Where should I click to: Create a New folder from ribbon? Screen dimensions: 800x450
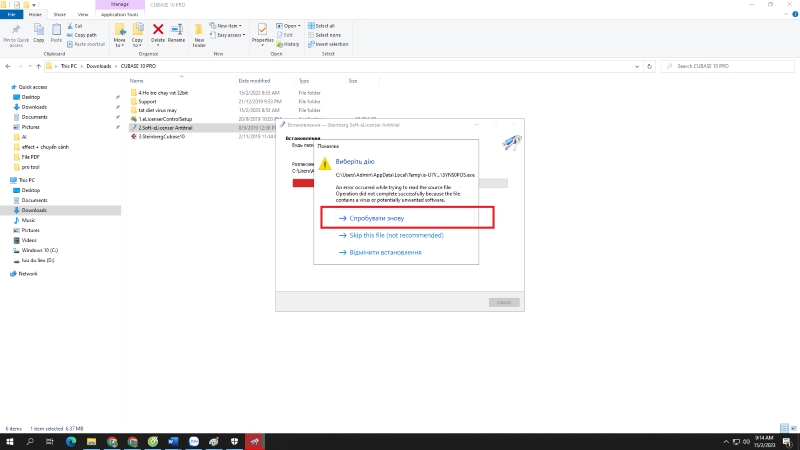[199, 35]
